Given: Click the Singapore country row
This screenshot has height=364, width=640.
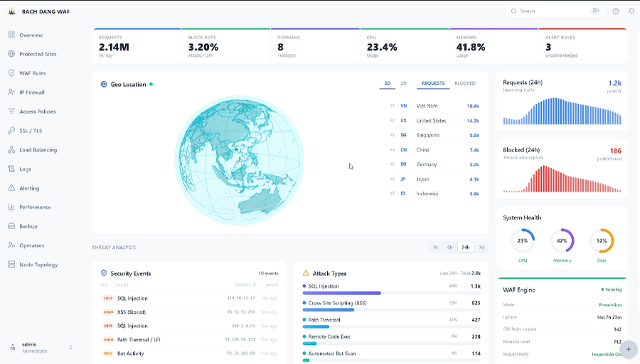Looking at the screenshot, I should click(x=434, y=135).
